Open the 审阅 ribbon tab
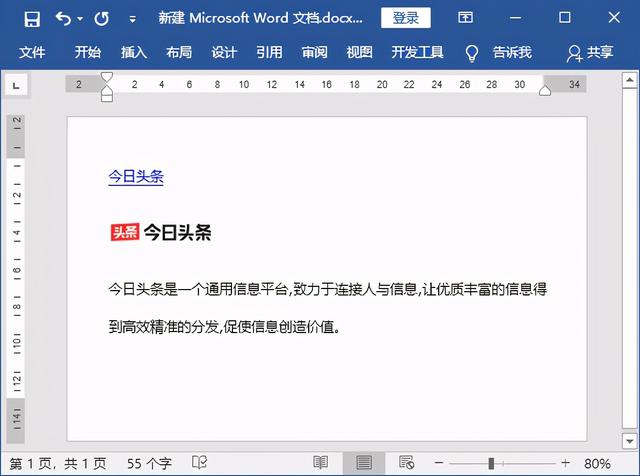This screenshot has width=640, height=476. 314,53
